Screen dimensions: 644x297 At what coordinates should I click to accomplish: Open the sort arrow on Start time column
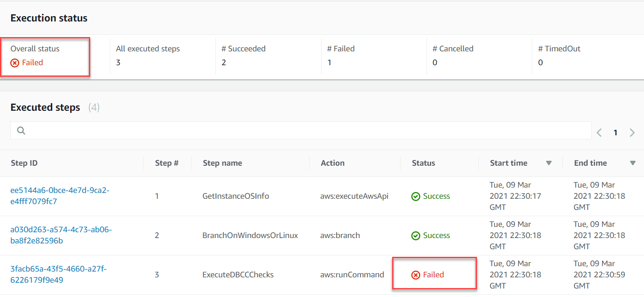[x=548, y=163]
